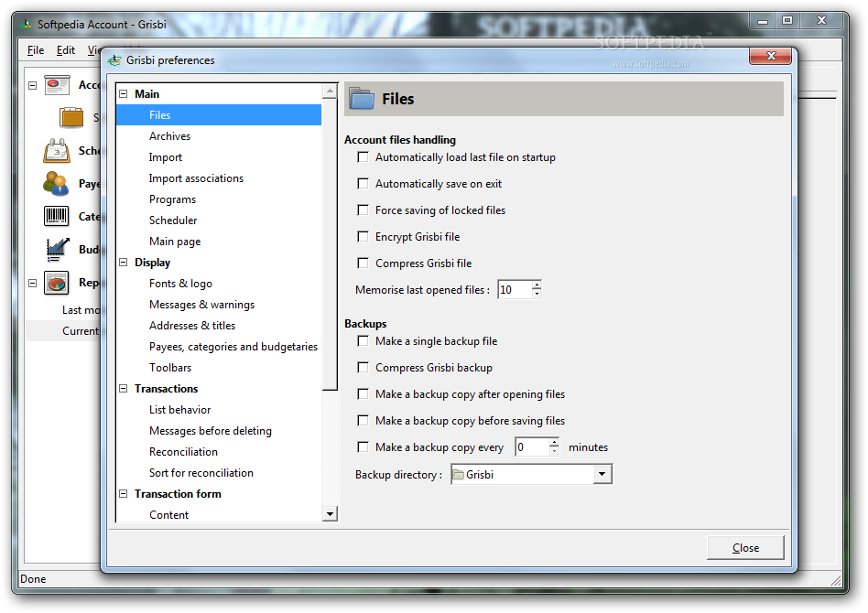This screenshot has height=613, width=868.
Task: Click Close button in preferences dialog
Action: pos(745,548)
